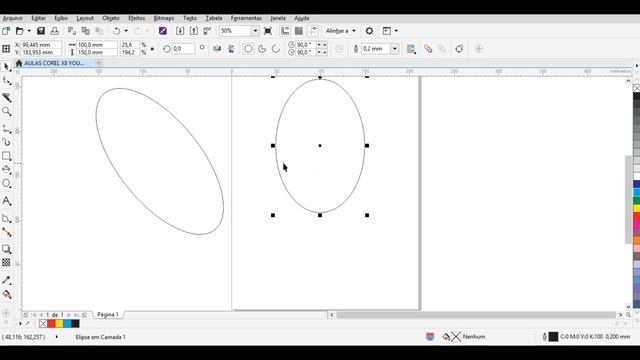
Task: Select the Zoom magnifier tool
Action: pyautogui.click(x=7, y=111)
